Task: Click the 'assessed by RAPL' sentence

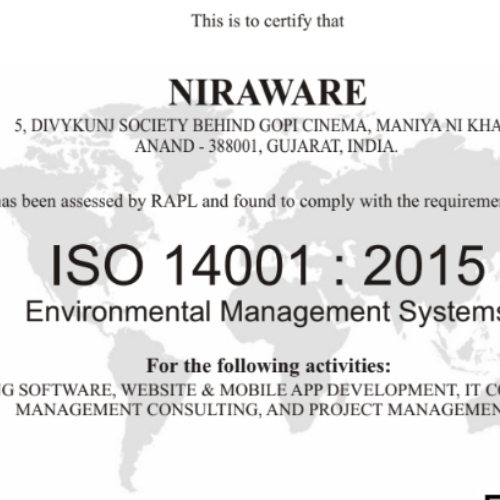Action: tap(250, 201)
